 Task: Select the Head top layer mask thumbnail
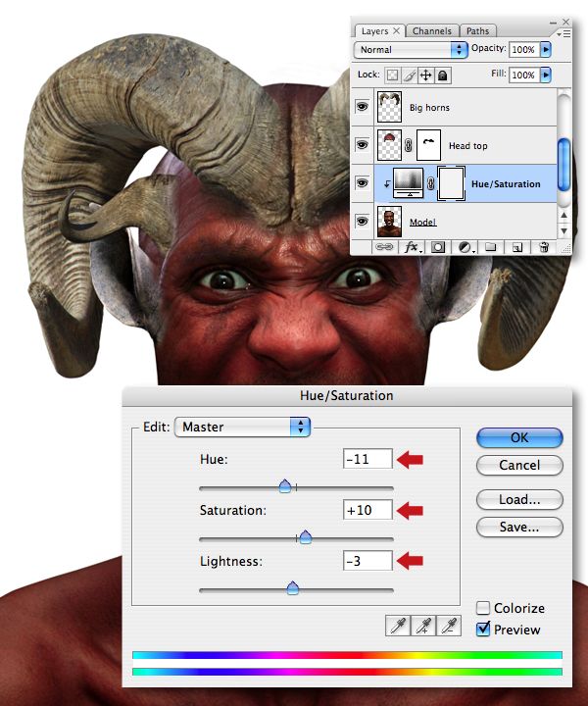click(x=428, y=145)
